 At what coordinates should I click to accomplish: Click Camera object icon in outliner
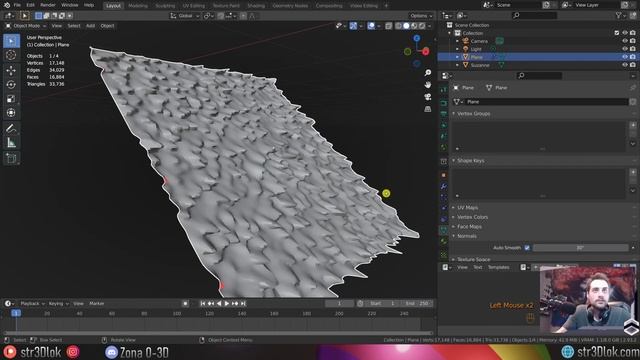click(x=465, y=41)
